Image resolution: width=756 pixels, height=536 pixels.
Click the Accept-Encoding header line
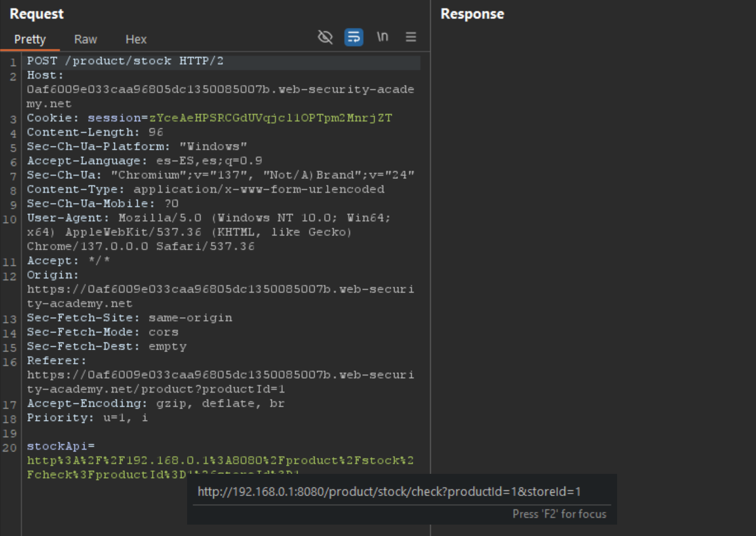(155, 403)
